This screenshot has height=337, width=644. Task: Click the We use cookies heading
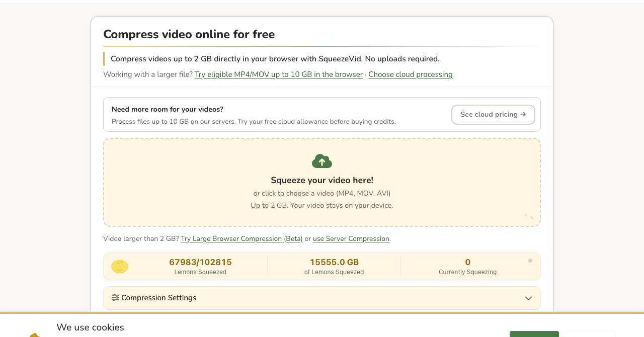pos(90,327)
